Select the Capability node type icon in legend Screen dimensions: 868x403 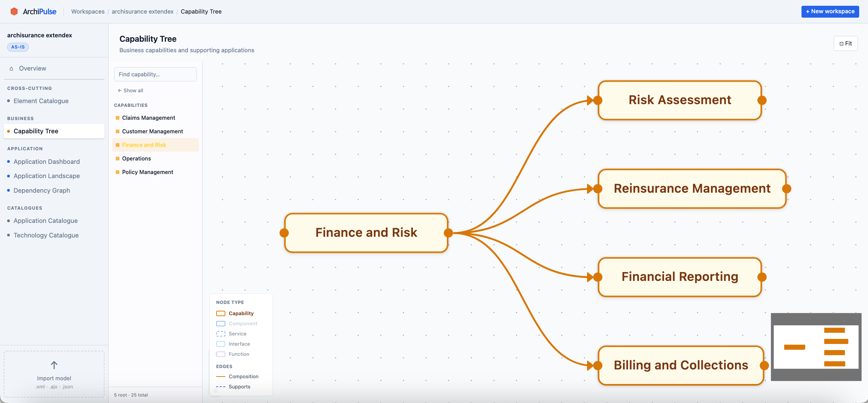pos(221,313)
